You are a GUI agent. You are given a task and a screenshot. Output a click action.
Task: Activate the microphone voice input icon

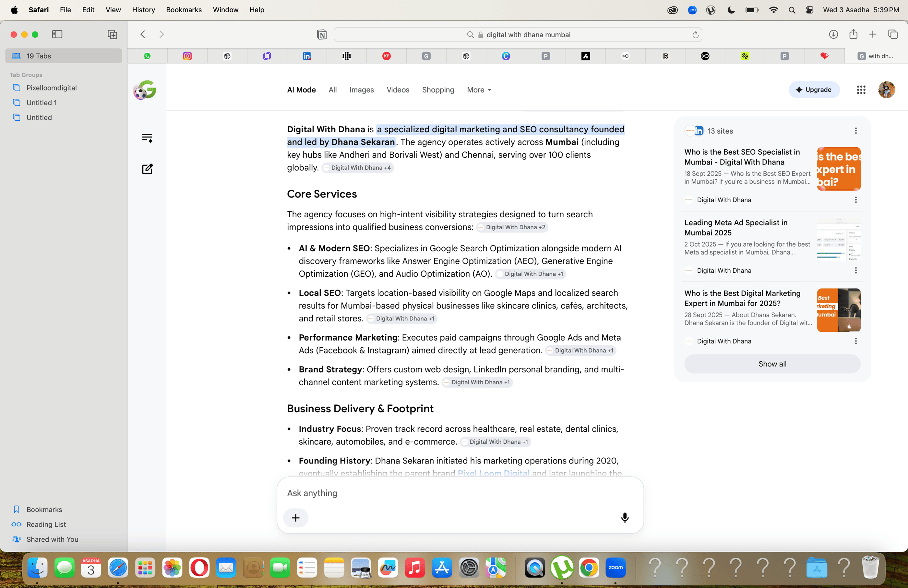tap(625, 518)
